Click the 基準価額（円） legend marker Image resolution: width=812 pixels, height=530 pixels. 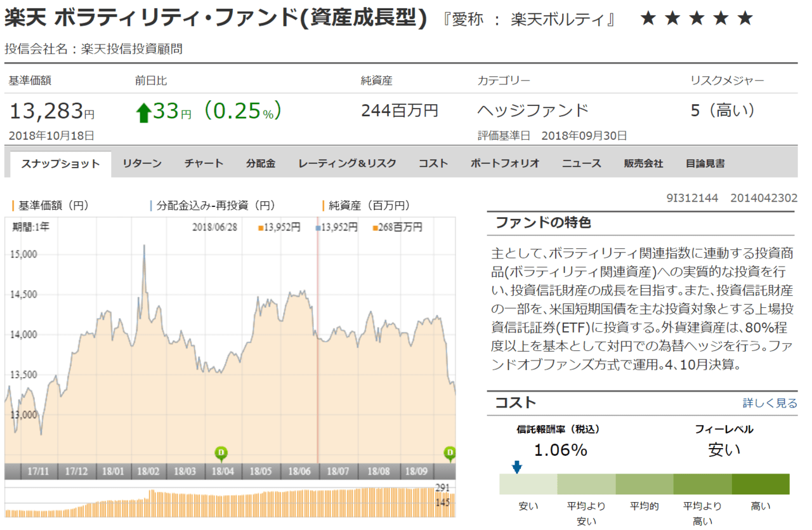coord(13,206)
